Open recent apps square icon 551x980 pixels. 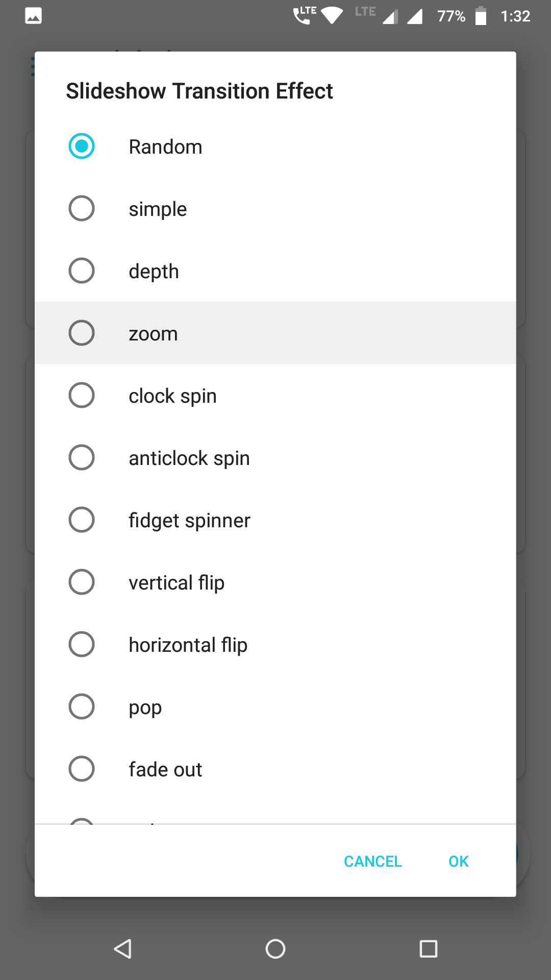point(429,949)
